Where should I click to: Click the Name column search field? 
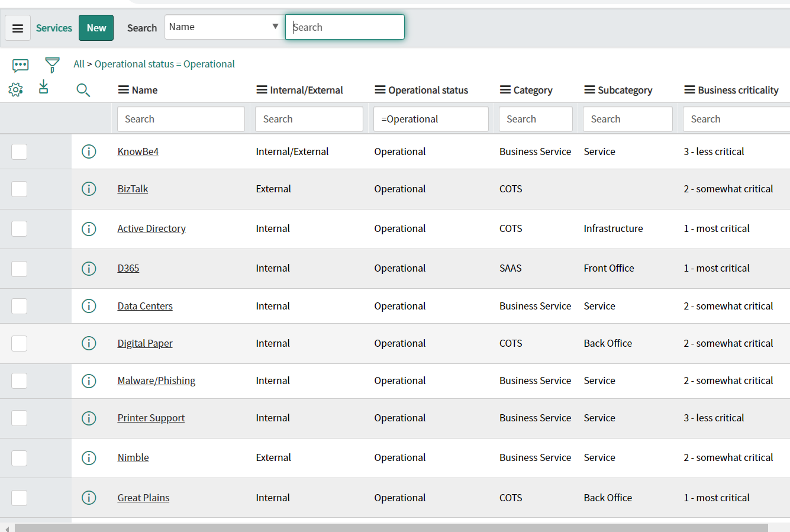click(181, 119)
